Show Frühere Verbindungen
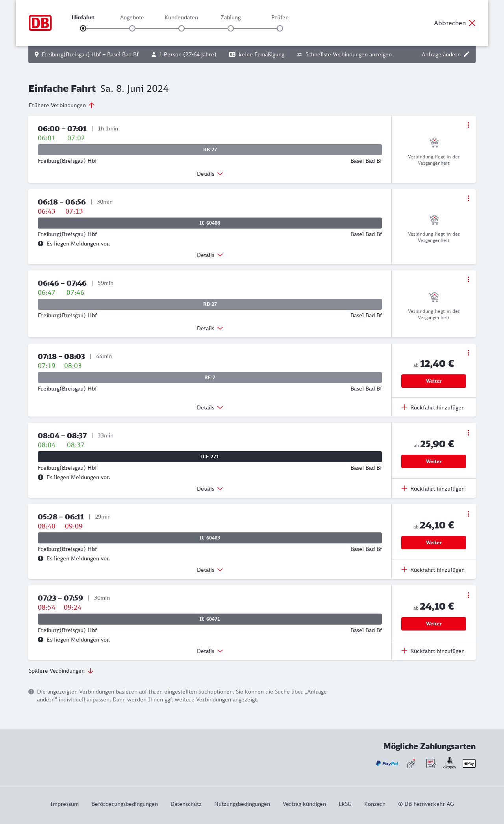This screenshot has height=824, width=504. click(x=61, y=105)
